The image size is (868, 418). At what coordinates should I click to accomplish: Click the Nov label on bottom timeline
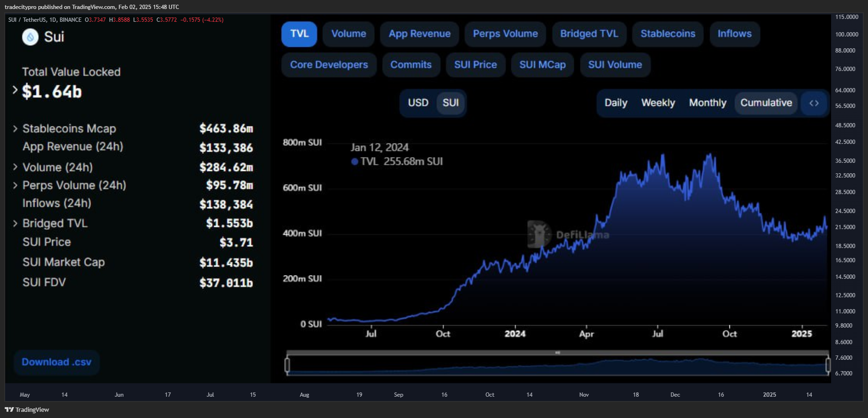(x=584, y=395)
